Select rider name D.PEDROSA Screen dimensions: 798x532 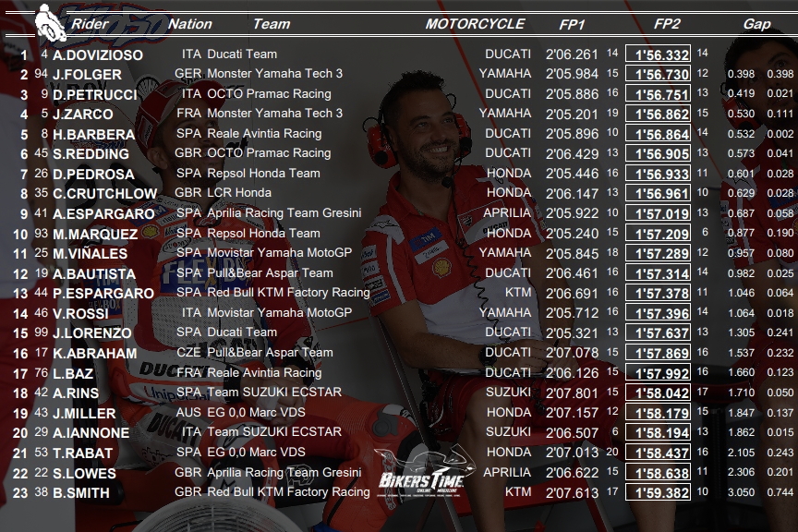pos(93,175)
